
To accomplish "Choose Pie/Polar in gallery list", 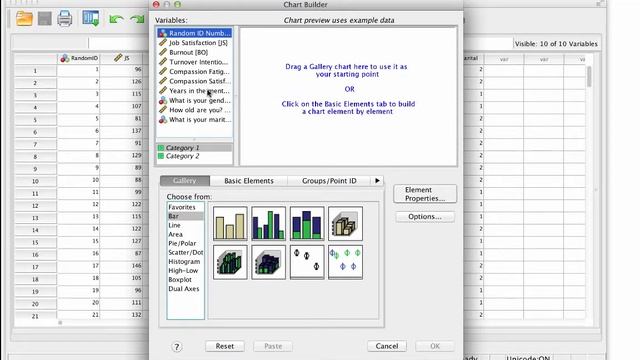I will (x=185, y=243).
